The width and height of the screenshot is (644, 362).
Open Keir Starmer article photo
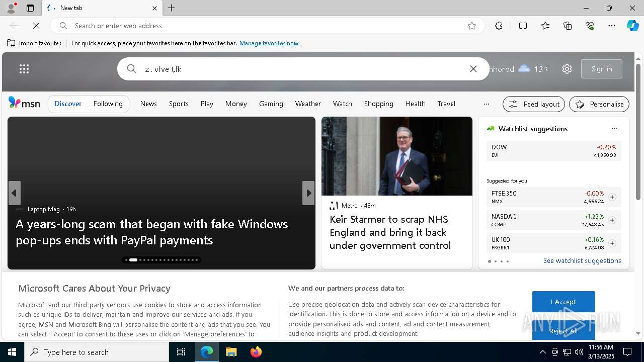point(397,156)
